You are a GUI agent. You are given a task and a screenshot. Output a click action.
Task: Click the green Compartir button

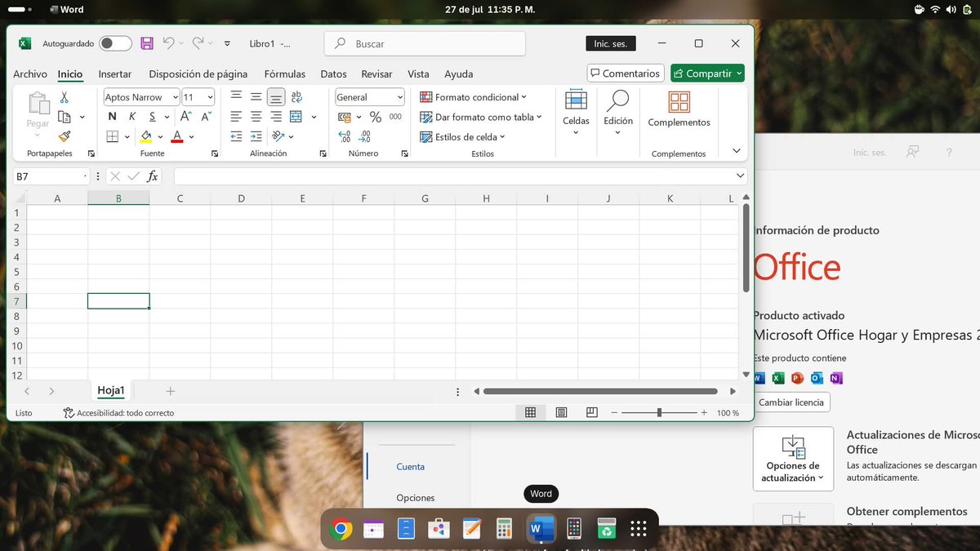[707, 73]
